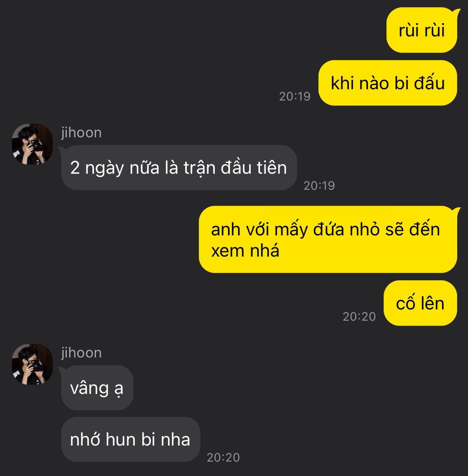This screenshot has height=476, width=468.
Task: Click the word 'anh' starting the long yellow message
Action: point(226,229)
